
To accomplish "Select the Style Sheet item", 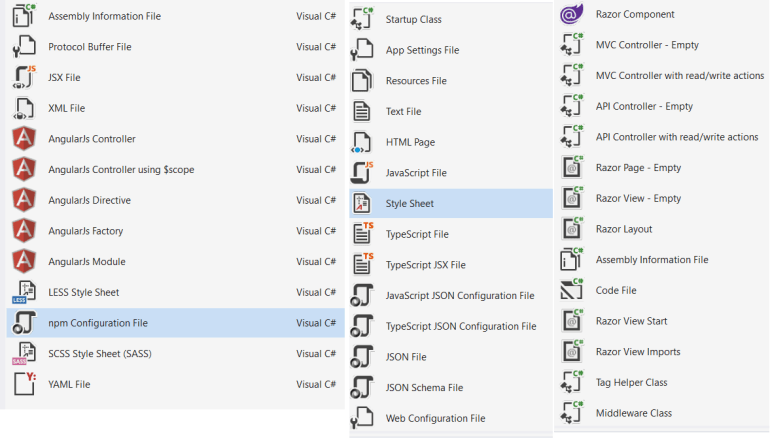I will (x=451, y=203).
